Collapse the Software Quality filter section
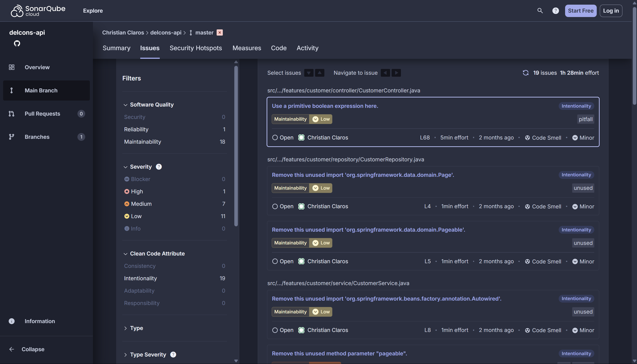The width and height of the screenshot is (637, 364). coord(126,105)
